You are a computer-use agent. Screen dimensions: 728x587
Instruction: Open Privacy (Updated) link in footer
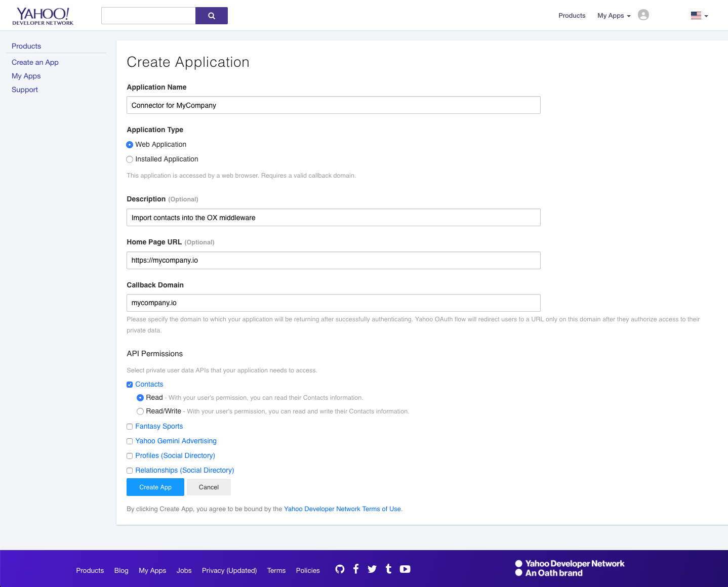pos(229,570)
